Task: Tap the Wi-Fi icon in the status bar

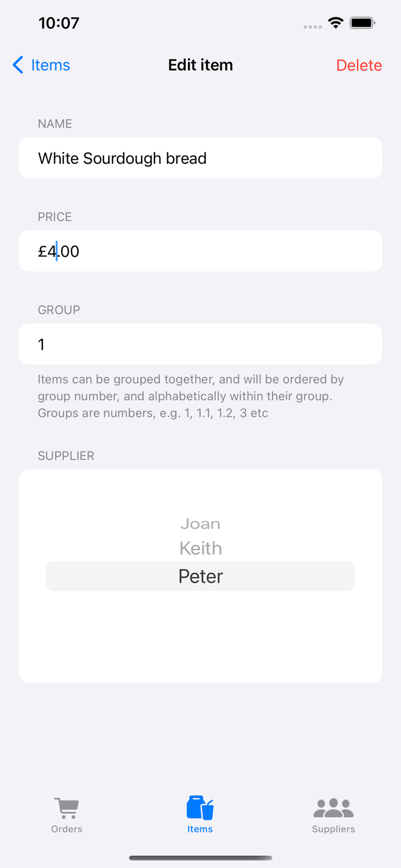Action: (336, 23)
